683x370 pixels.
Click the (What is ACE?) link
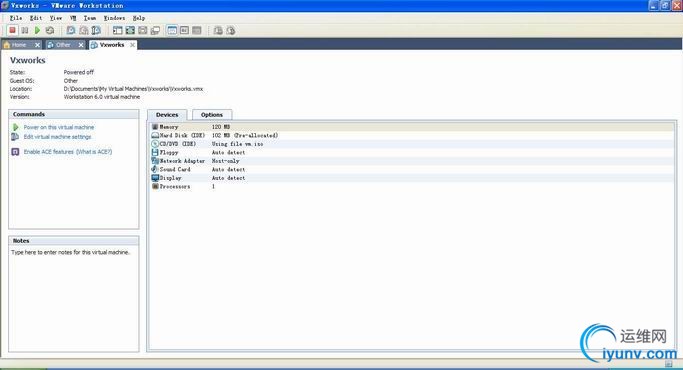point(94,152)
